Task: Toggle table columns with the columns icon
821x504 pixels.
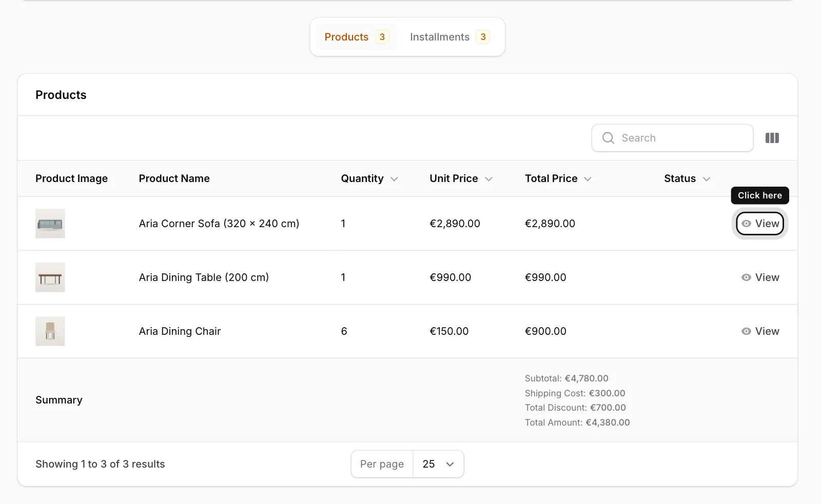Action: (x=772, y=138)
